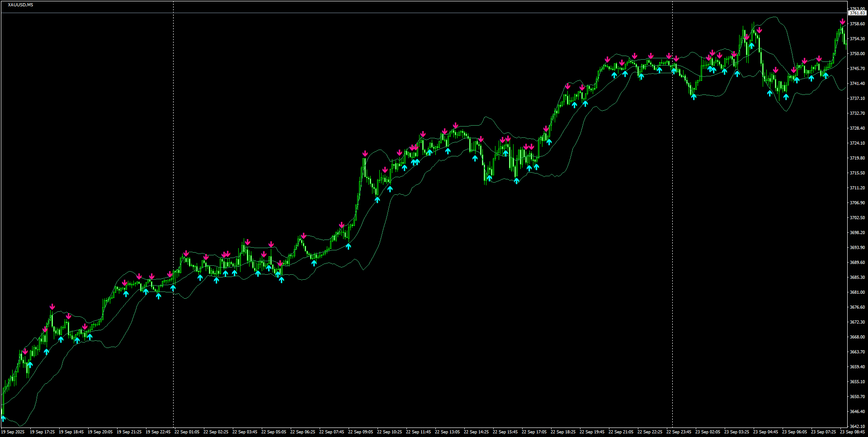
Task: Click the pink down arrow above the 3728 peak
Action: (455, 125)
